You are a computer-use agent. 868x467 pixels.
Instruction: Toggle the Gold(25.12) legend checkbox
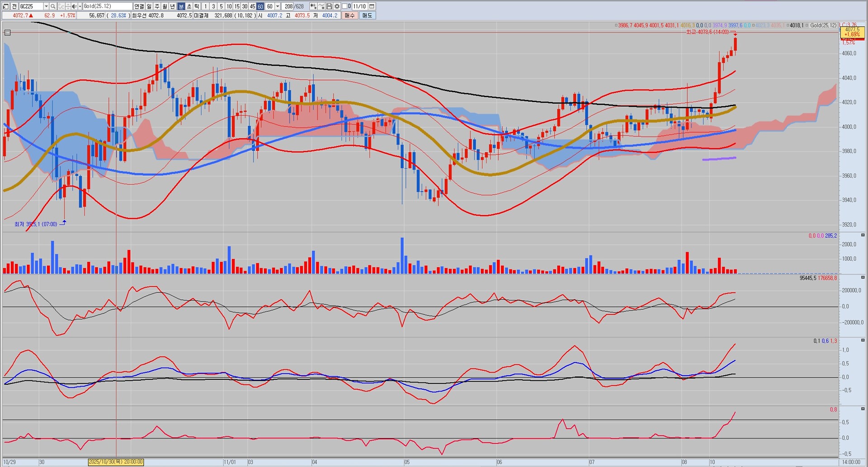807,25
